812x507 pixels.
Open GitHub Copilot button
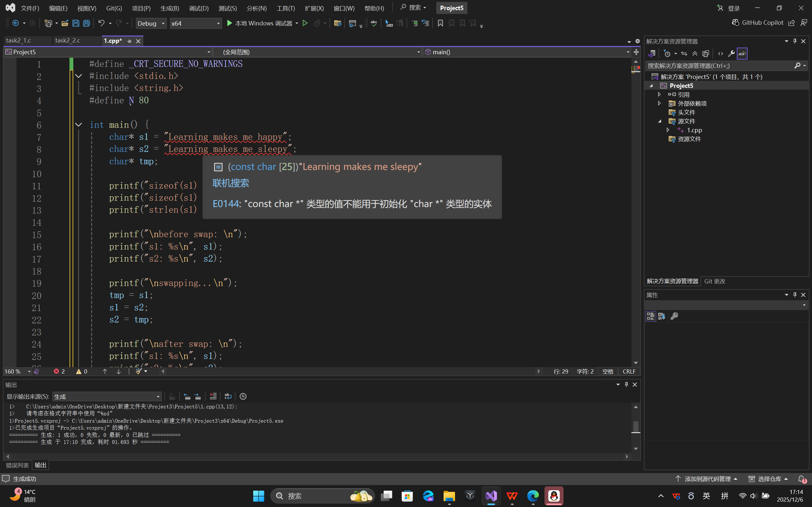pos(758,23)
